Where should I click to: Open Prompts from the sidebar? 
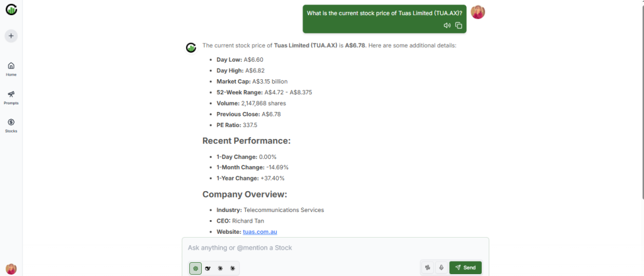[11, 97]
